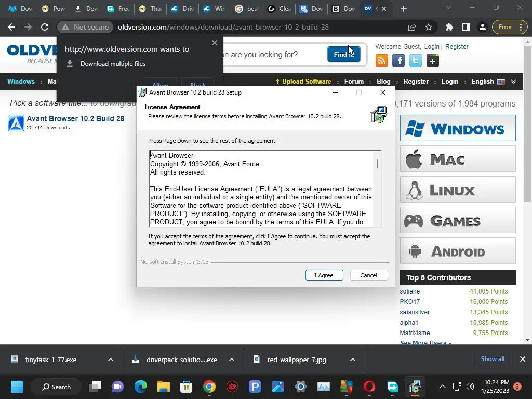Expand the site navigation chevron menu

pyautogui.click(x=513, y=82)
